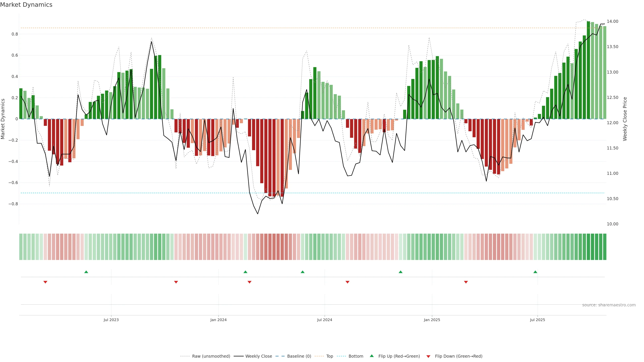Viewport: 644px width, 362px height.
Task: Click the green triangle icon in the legend
Action: [x=372, y=356]
